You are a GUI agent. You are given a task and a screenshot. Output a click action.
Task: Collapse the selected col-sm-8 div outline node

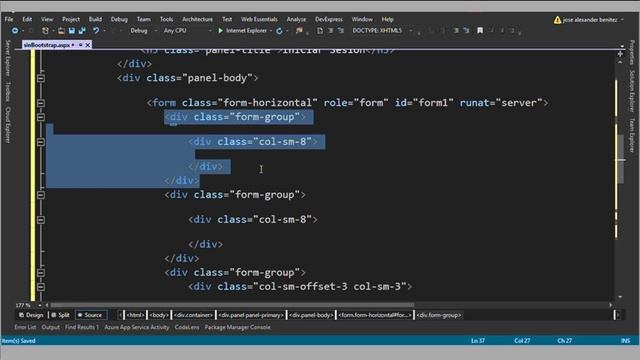coord(41,142)
